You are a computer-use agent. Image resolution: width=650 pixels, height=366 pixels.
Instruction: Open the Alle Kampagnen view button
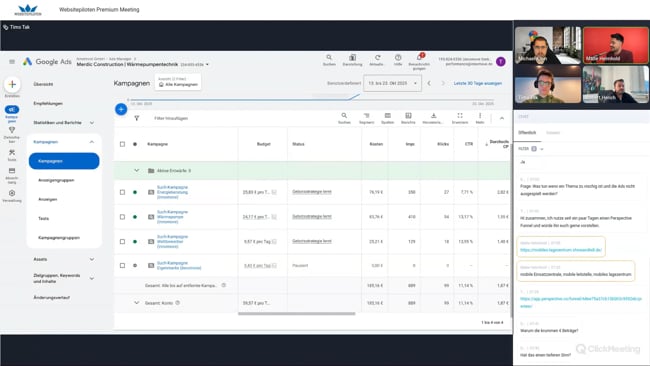coord(178,82)
